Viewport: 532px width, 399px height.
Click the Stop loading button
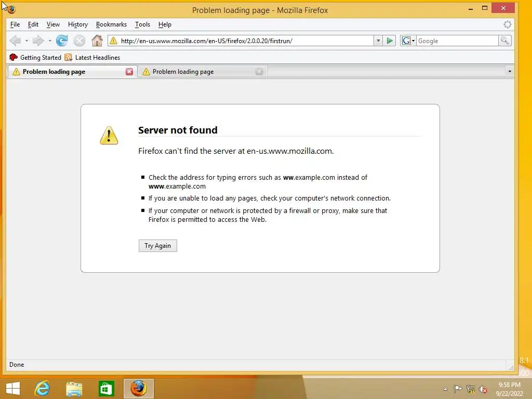tap(79, 41)
